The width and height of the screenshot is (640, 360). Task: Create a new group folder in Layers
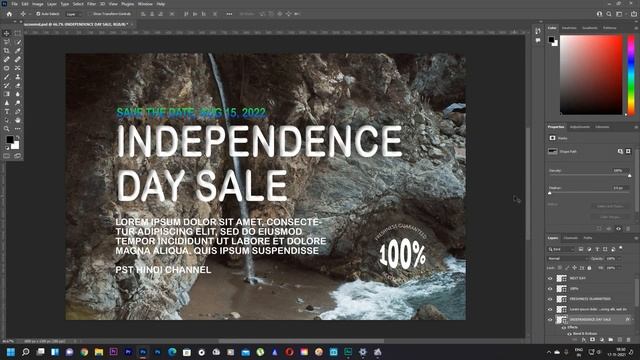[x=611, y=340]
